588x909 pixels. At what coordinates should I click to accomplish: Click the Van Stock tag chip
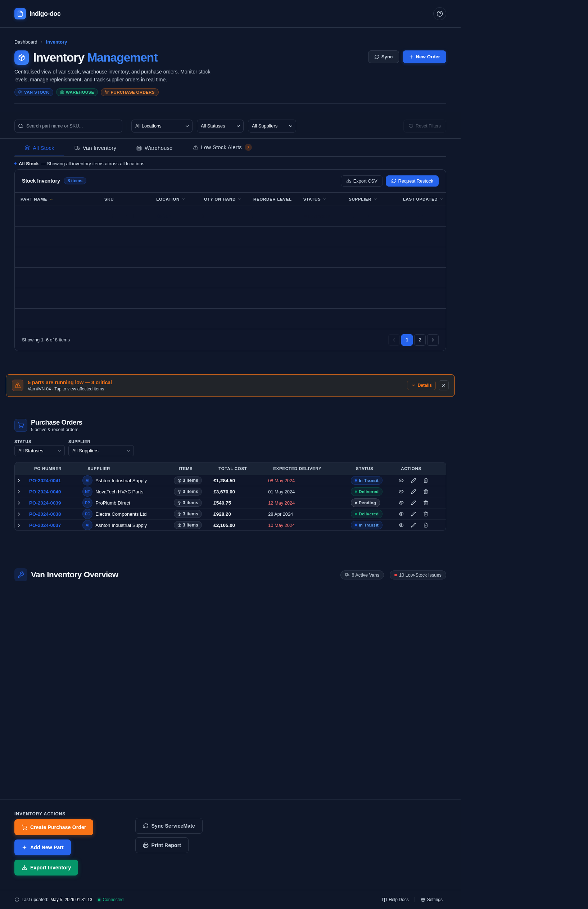click(x=34, y=93)
